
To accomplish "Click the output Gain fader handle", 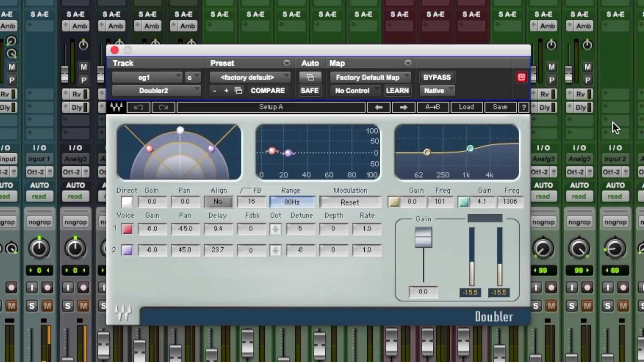I will point(423,237).
